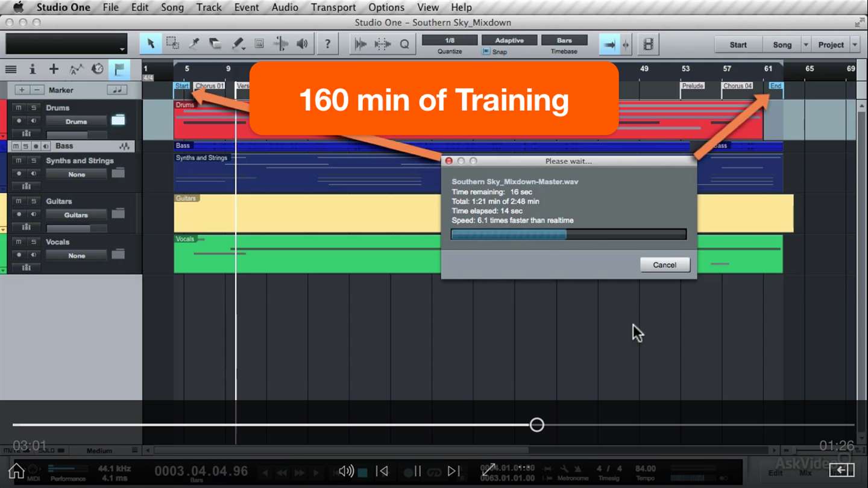Select the Bend tool
868x488 pixels.
click(281, 44)
